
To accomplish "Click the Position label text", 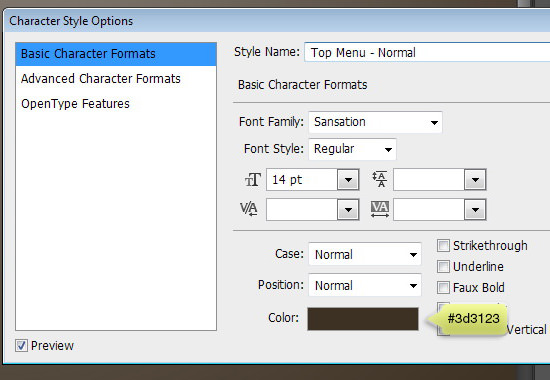I will point(281,285).
